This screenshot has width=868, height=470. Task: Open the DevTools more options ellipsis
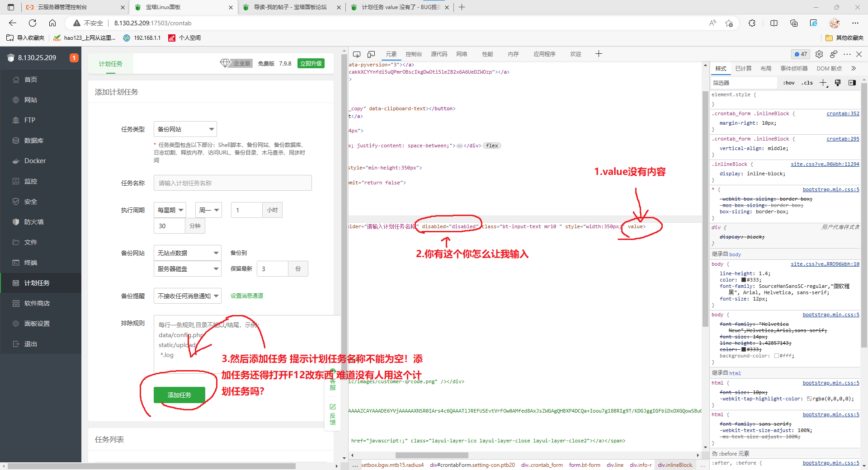[847, 54]
